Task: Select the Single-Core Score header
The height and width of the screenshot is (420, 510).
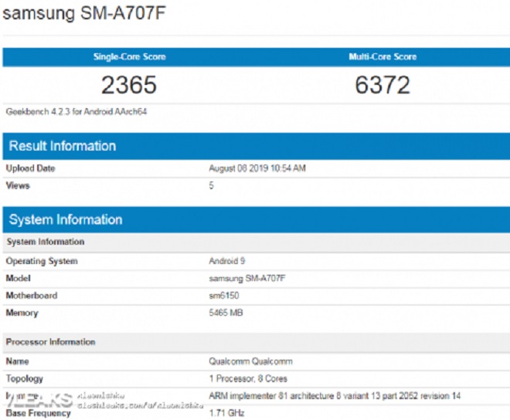Action: [x=129, y=57]
